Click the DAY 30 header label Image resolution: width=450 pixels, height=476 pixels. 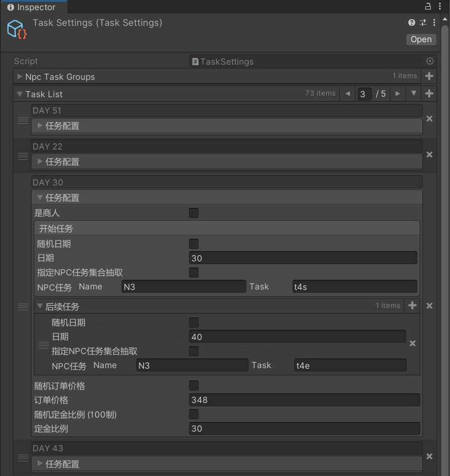(x=227, y=182)
